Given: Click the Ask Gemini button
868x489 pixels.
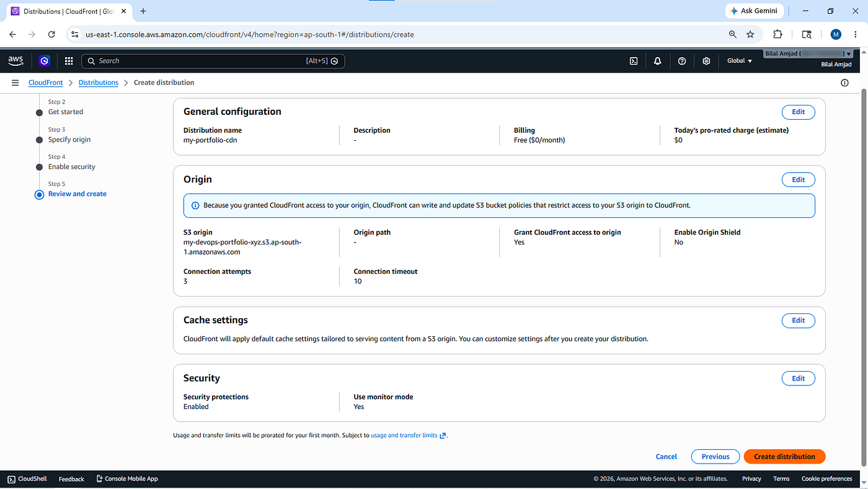Looking at the screenshot, I should [754, 11].
